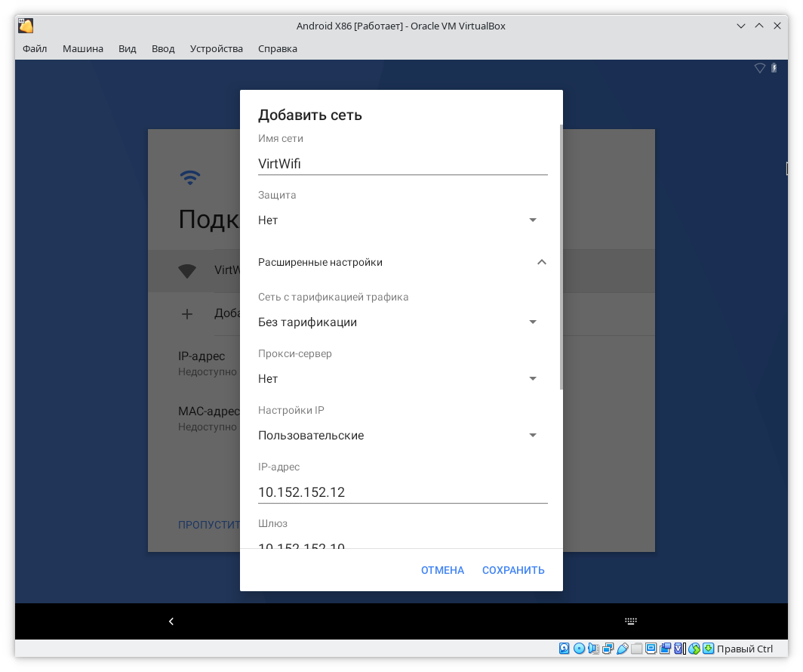The image size is (803, 672).
Task: Click the ОТМЕНА button
Action: click(442, 570)
